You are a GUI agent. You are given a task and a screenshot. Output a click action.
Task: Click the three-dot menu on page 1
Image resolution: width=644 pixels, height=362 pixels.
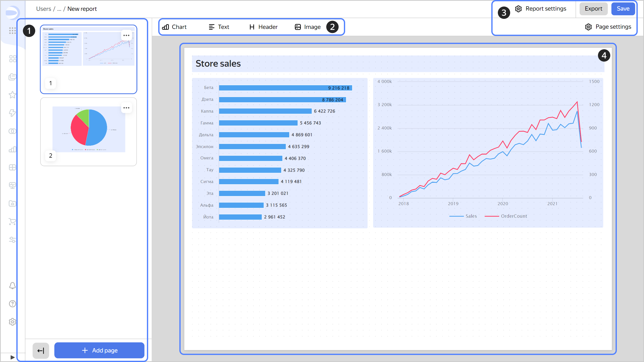click(x=126, y=35)
